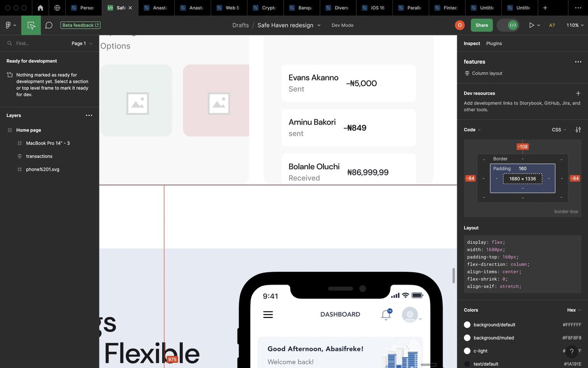
Task: Select the Figma cursor select tool
Action: pyautogui.click(x=30, y=25)
